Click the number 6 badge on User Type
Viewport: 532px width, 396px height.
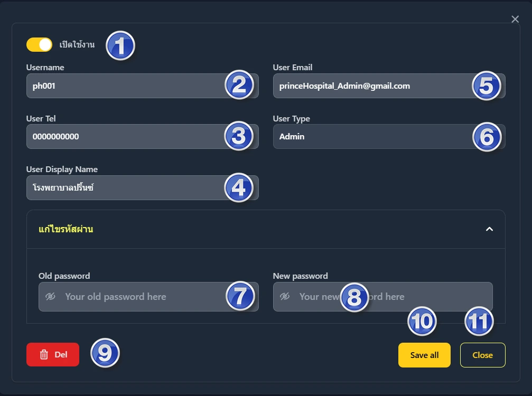pyautogui.click(x=486, y=137)
